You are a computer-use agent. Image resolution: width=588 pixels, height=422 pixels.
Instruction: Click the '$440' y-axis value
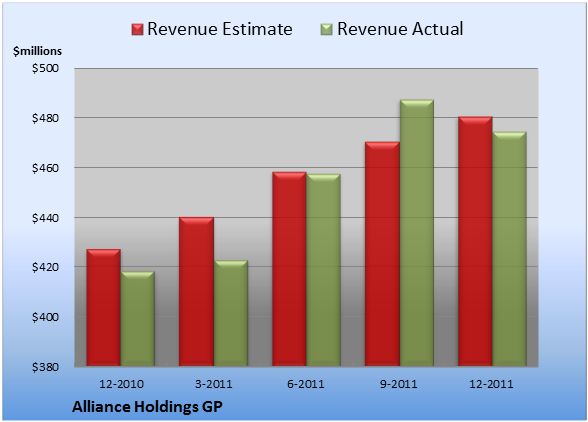click(45, 218)
